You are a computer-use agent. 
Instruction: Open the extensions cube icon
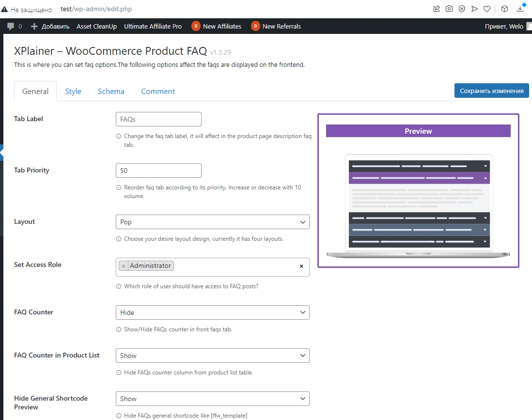point(504,9)
